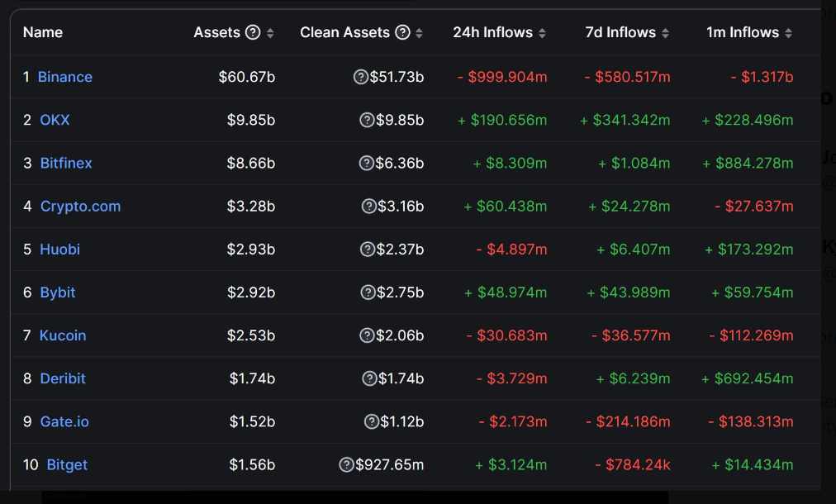
Task: Open the Binance exchange link
Action: point(65,77)
